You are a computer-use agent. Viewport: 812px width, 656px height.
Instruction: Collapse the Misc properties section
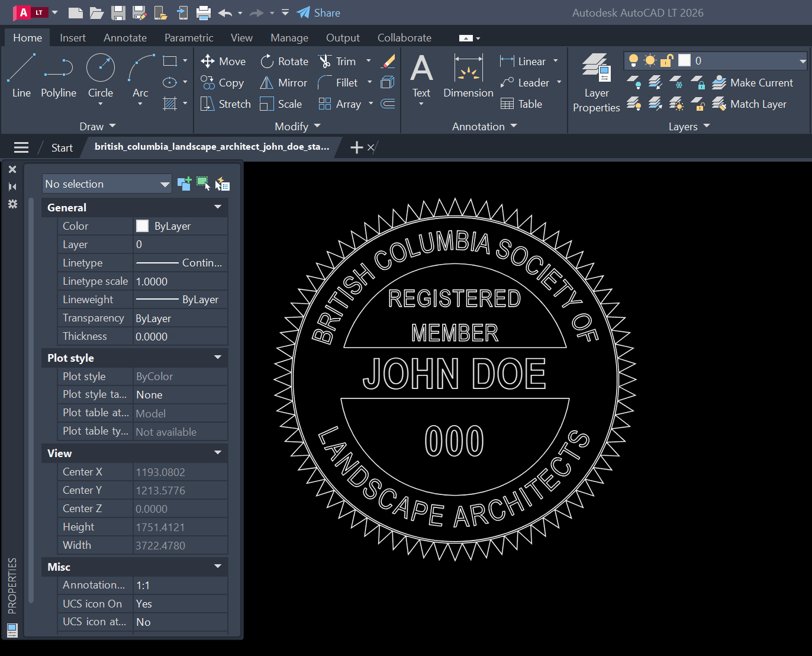point(218,567)
